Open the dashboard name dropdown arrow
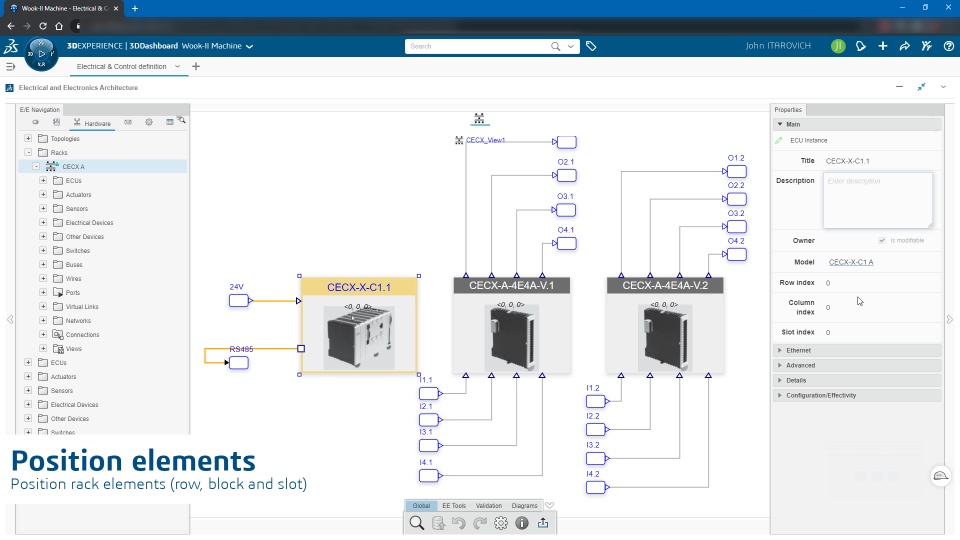Image resolution: width=960 pixels, height=540 pixels. (x=249, y=47)
